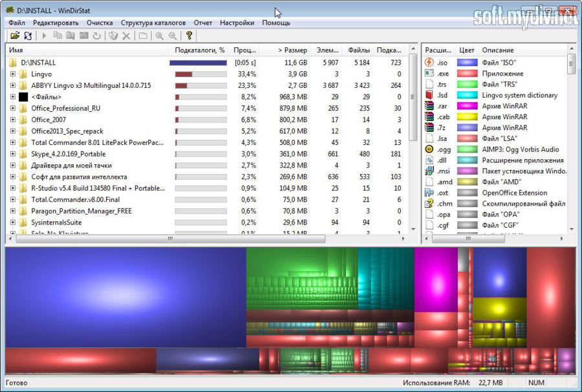The width and height of the screenshot is (582, 392).
Task: Click the .chm help file type icon
Action: (x=429, y=203)
